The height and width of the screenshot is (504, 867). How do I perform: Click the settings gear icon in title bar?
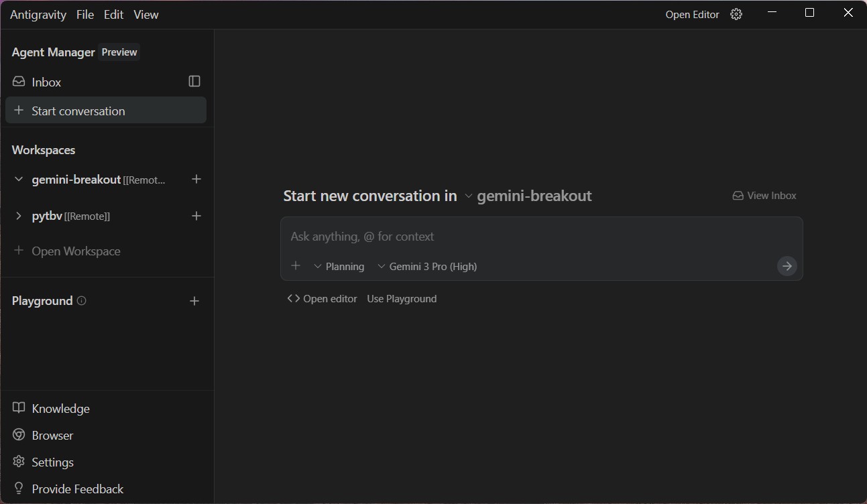click(x=736, y=14)
